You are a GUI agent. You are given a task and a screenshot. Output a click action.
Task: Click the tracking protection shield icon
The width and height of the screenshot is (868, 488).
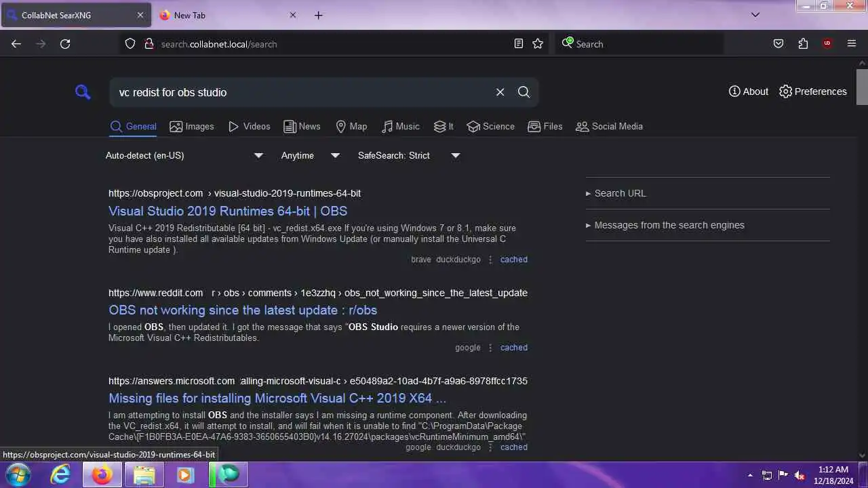tap(130, 44)
